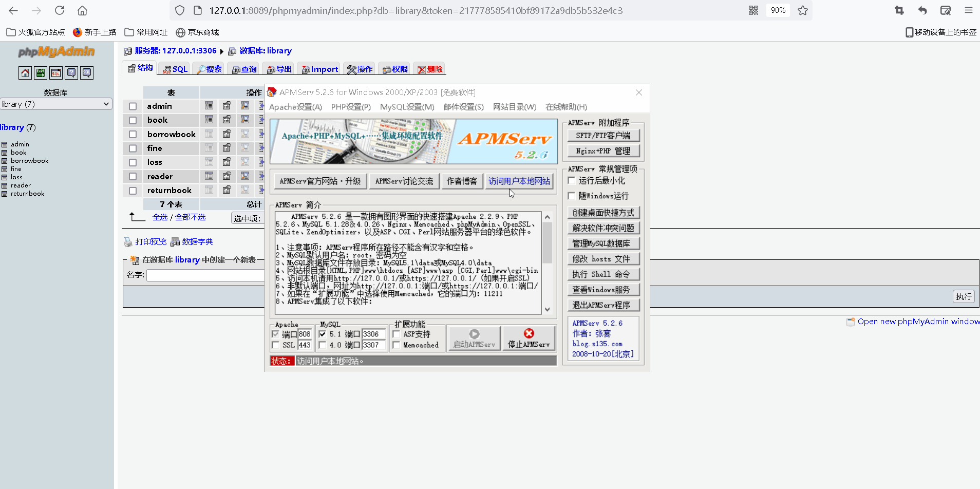This screenshot has height=489, width=980.
Task: Open the SQL documentation icon in sidebar
Action: point(87,73)
